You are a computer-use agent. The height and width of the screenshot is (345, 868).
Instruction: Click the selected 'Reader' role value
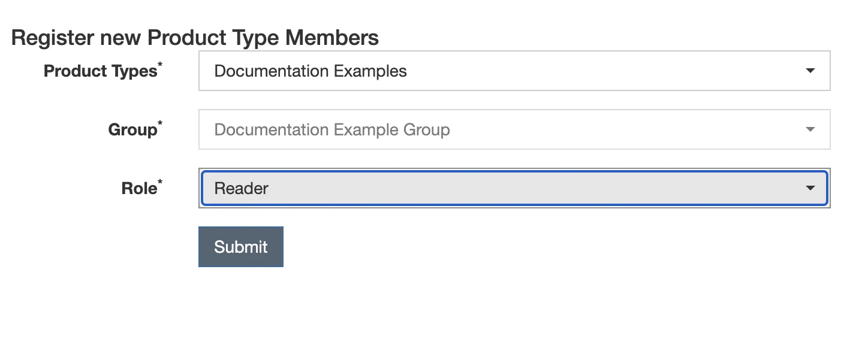click(242, 188)
